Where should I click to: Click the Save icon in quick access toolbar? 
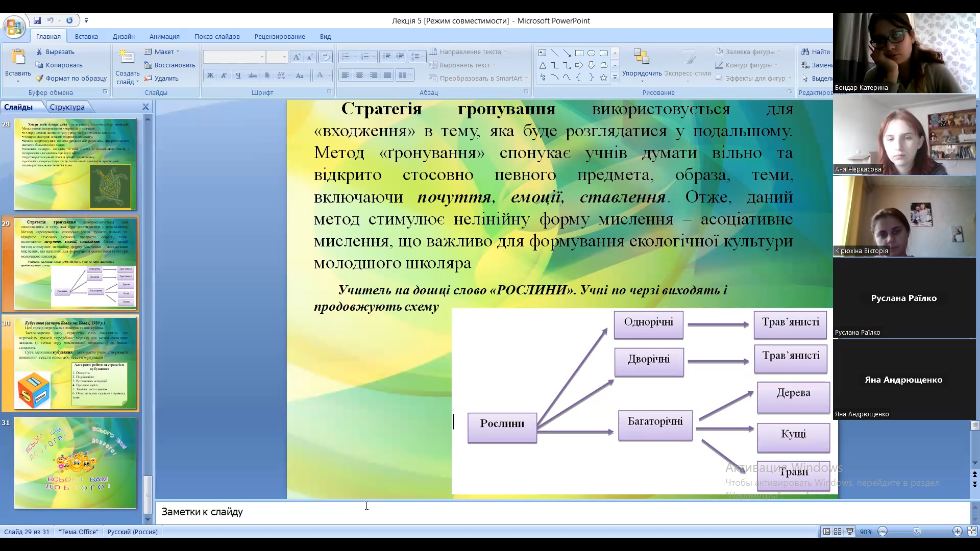37,20
